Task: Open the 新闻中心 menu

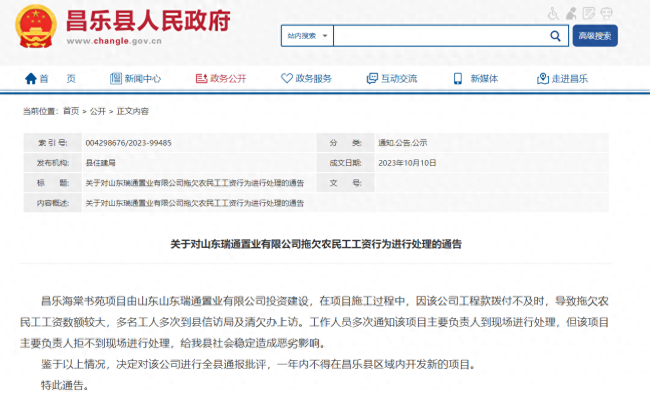Action: coord(143,78)
